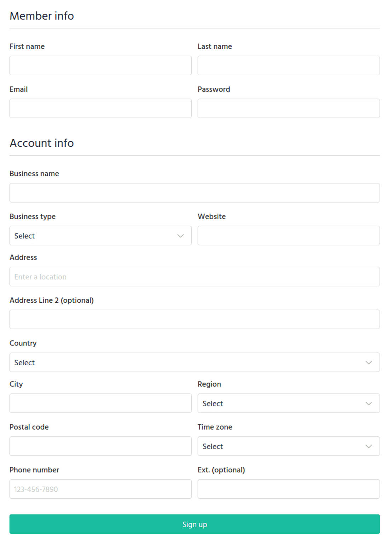This screenshot has height=540, width=392.
Task: Click the Region chevron arrow
Action: pyautogui.click(x=369, y=403)
